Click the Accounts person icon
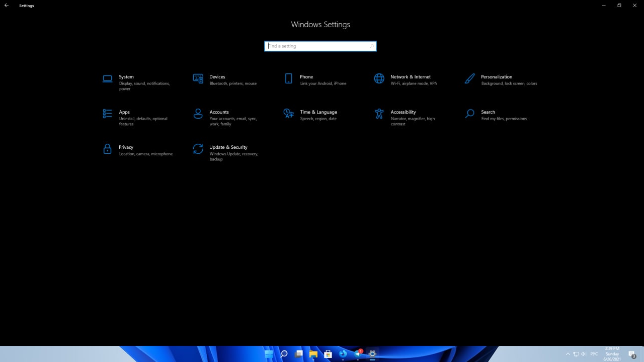The width and height of the screenshot is (644, 362). (198, 114)
